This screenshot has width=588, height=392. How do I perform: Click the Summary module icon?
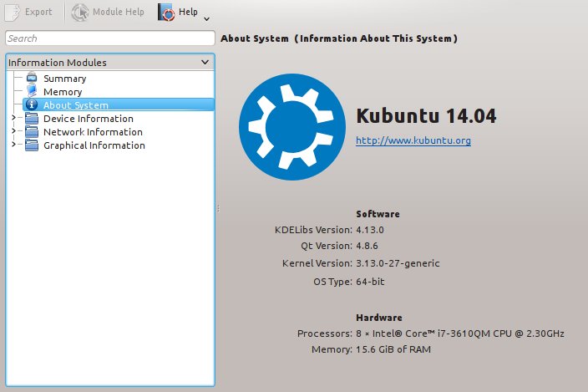[32, 79]
